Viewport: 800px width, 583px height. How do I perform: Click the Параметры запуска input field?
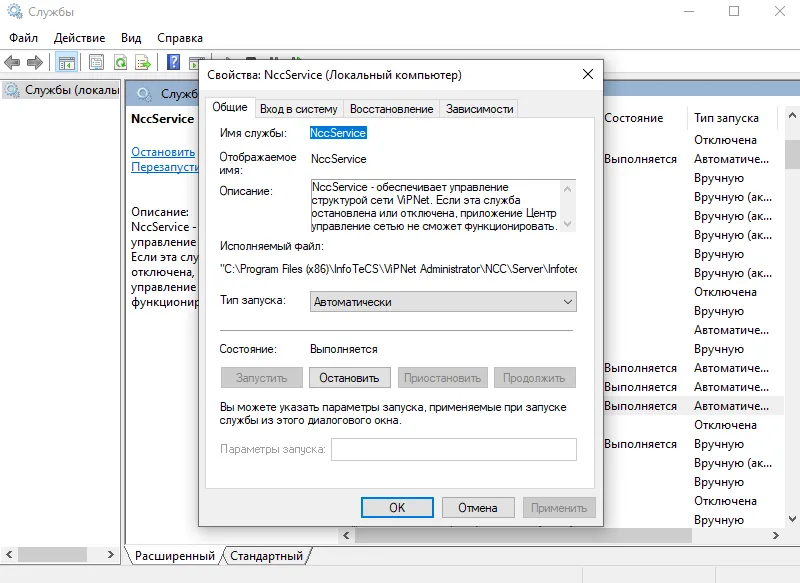[x=454, y=449]
